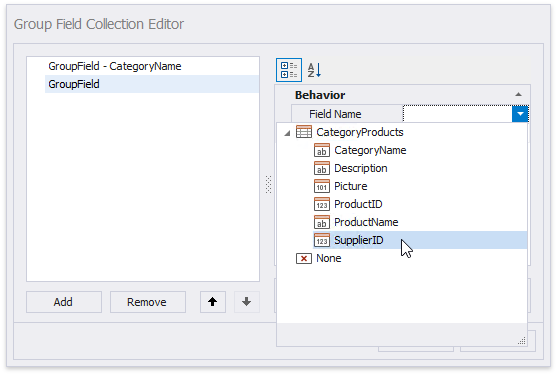
Task: Click the red X None icon
Action: (304, 258)
